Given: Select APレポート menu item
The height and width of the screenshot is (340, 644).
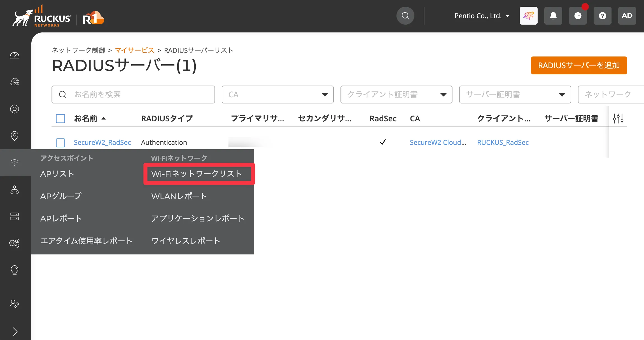Looking at the screenshot, I should click(61, 219).
